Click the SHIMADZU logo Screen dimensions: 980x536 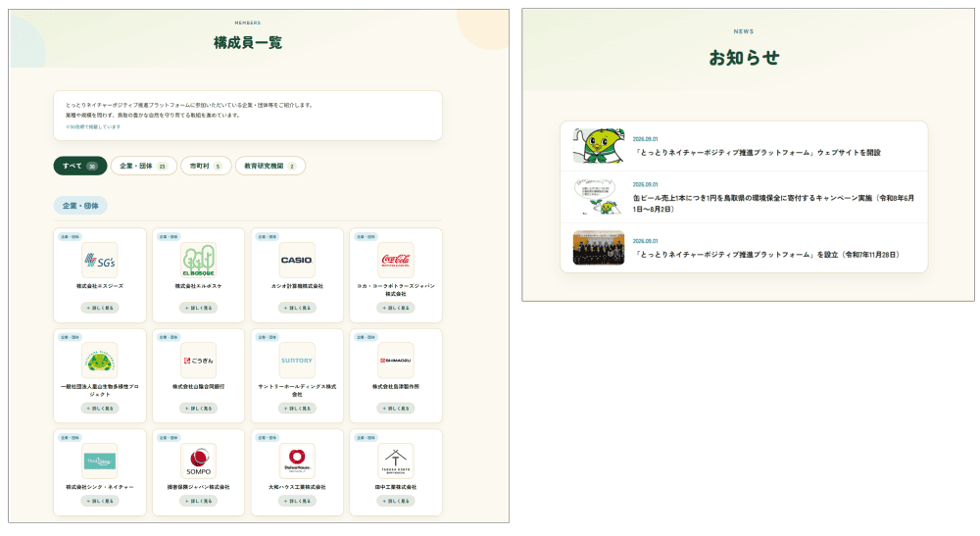pyautogui.click(x=396, y=361)
